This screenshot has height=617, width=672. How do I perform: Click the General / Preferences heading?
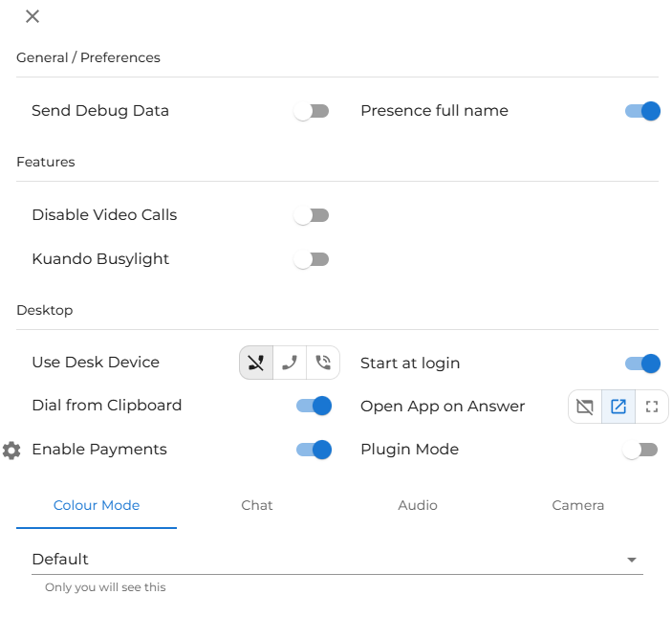pos(88,57)
